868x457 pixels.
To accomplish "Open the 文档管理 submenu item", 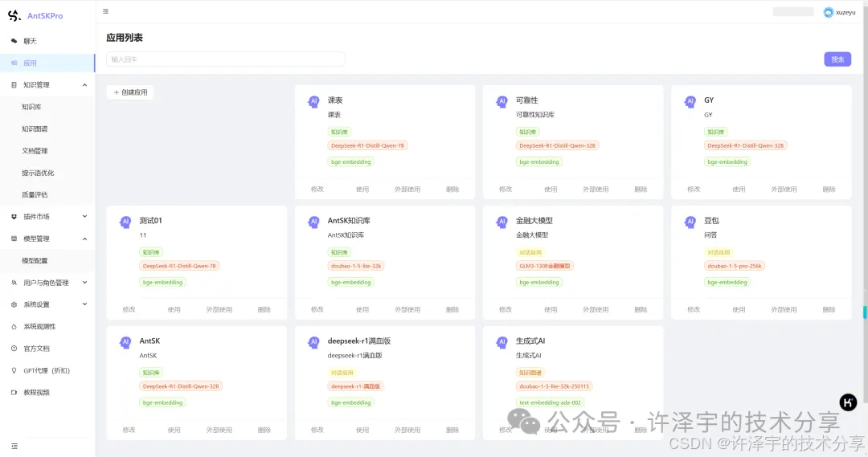I will tap(47, 150).
